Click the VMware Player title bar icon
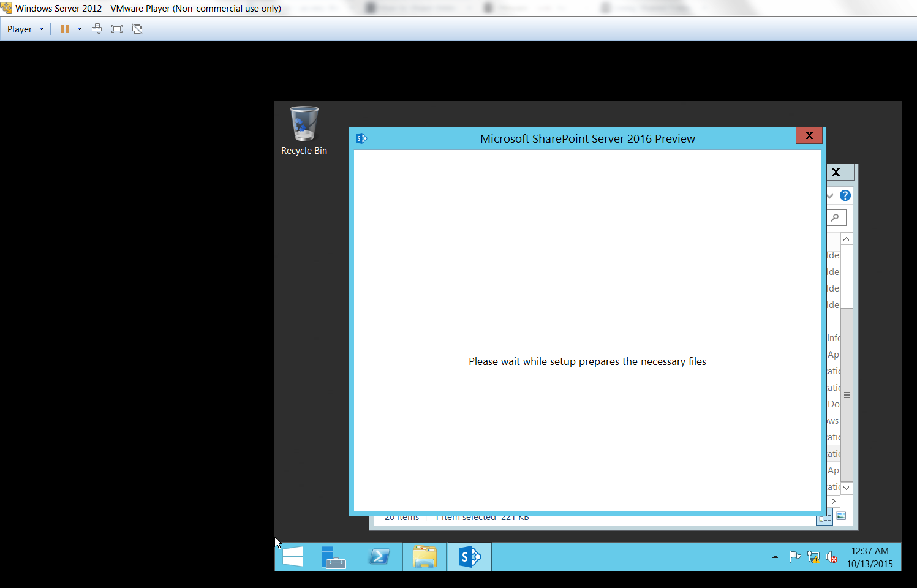Image resolution: width=917 pixels, height=588 pixels. click(7, 8)
